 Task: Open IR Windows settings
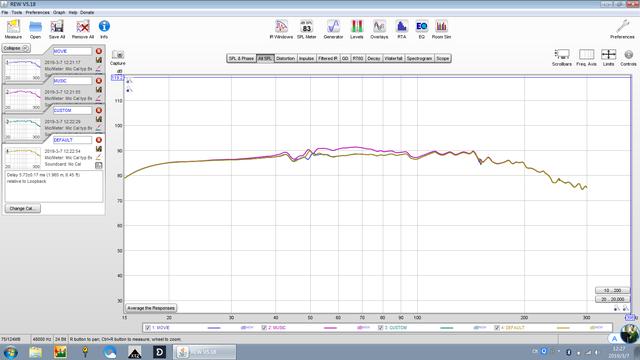click(281, 29)
